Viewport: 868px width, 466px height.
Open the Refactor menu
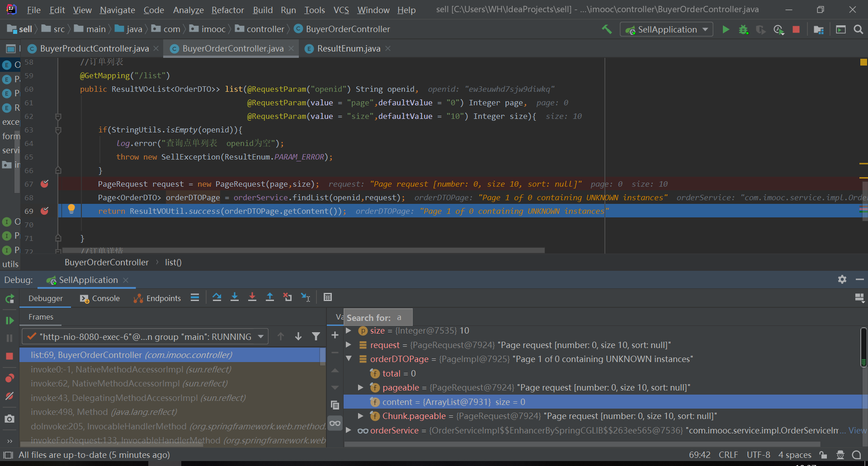(x=228, y=10)
